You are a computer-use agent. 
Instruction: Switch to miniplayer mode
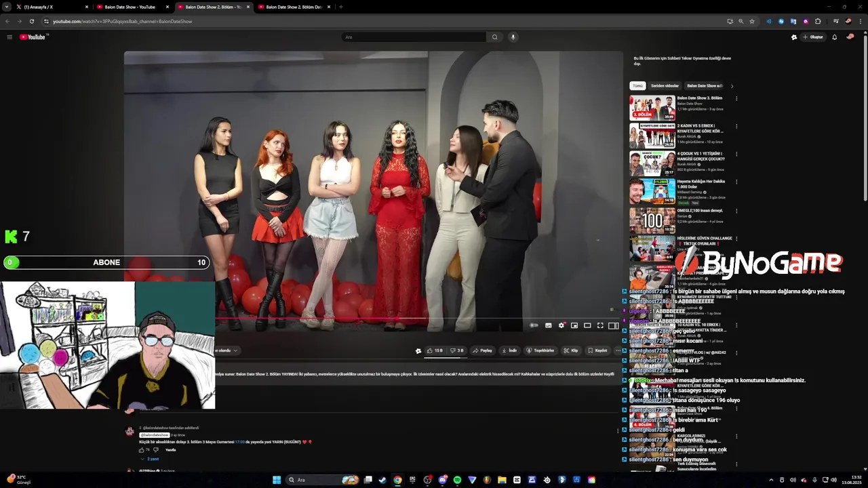[574, 325]
